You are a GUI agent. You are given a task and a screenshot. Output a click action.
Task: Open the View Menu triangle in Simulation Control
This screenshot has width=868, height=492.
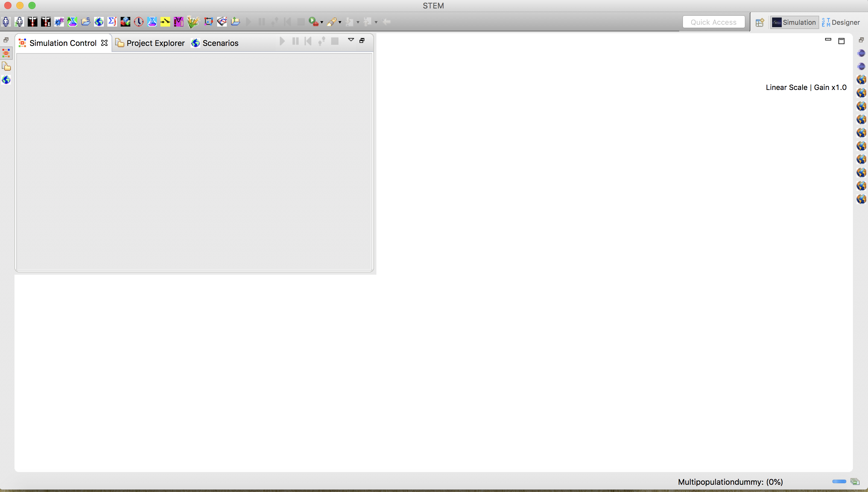pos(351,40)
